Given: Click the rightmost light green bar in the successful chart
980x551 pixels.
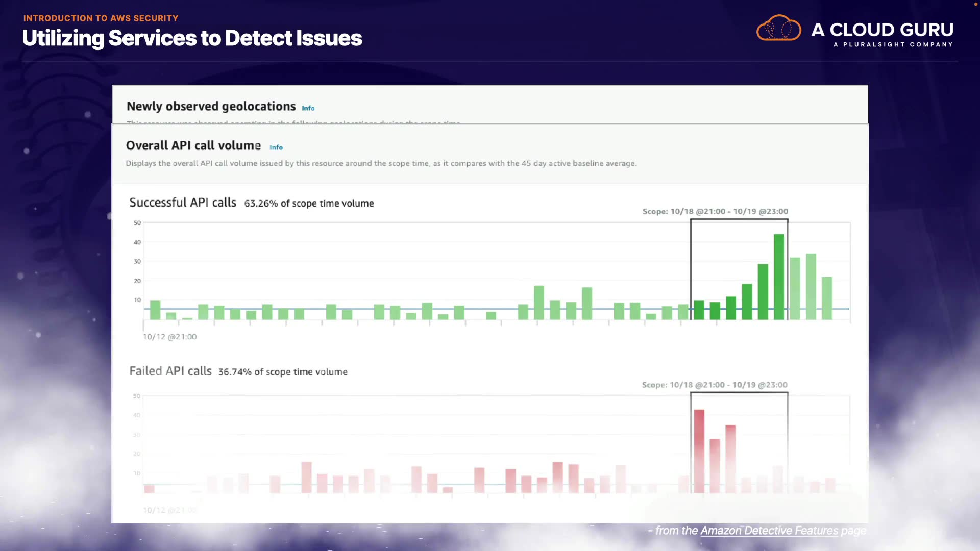Looking at the screenshot, I should pyautogui.click(x=827, y=298).
